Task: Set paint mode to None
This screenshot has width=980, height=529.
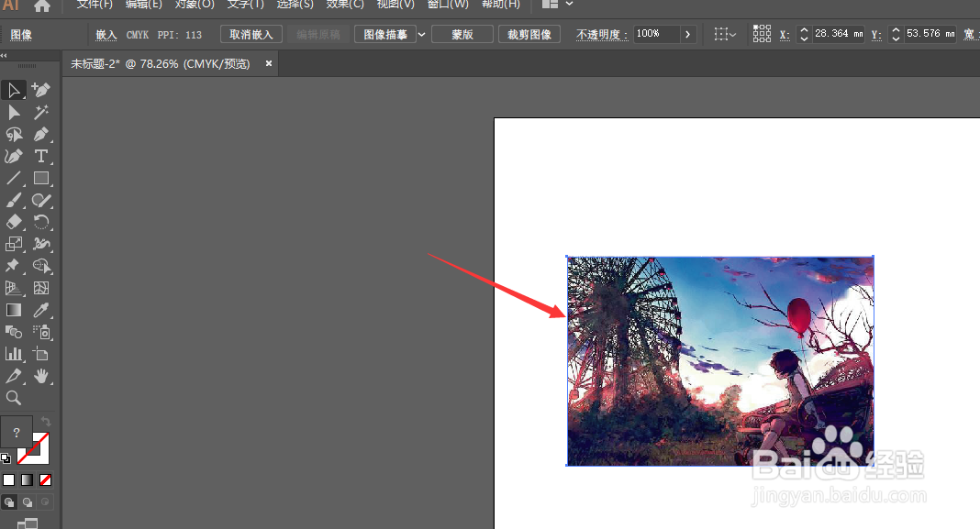Action: 45,479
